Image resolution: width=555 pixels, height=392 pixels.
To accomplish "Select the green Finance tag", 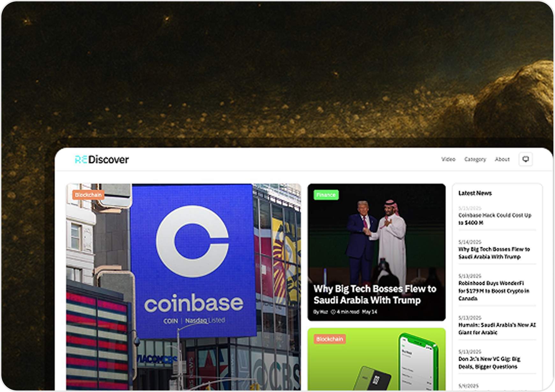I will (x=326, y=195).
